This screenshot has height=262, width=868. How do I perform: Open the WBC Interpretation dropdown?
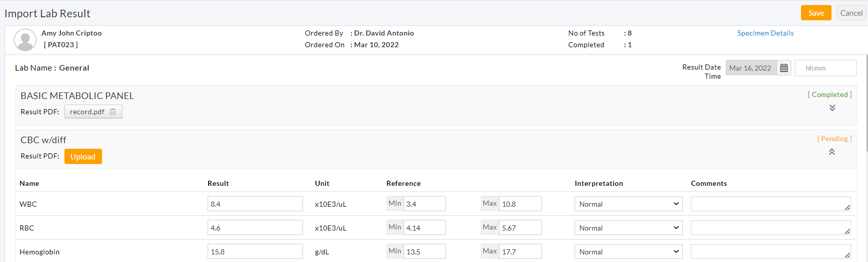tap(628, 204)
